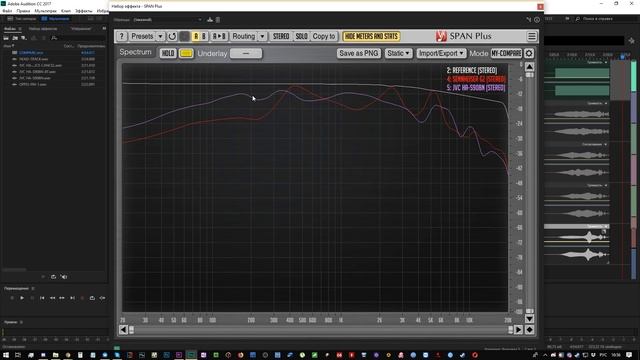This screenshot has width=640, height=360.
Task: Click the spectrum range up arrow
Action: click(529, 67)
